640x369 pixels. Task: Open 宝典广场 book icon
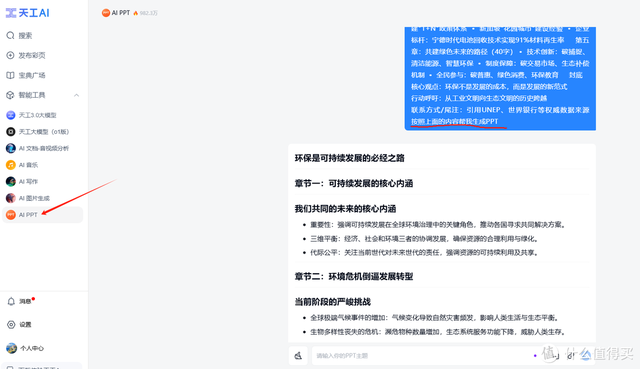click(x=11, y=75)
